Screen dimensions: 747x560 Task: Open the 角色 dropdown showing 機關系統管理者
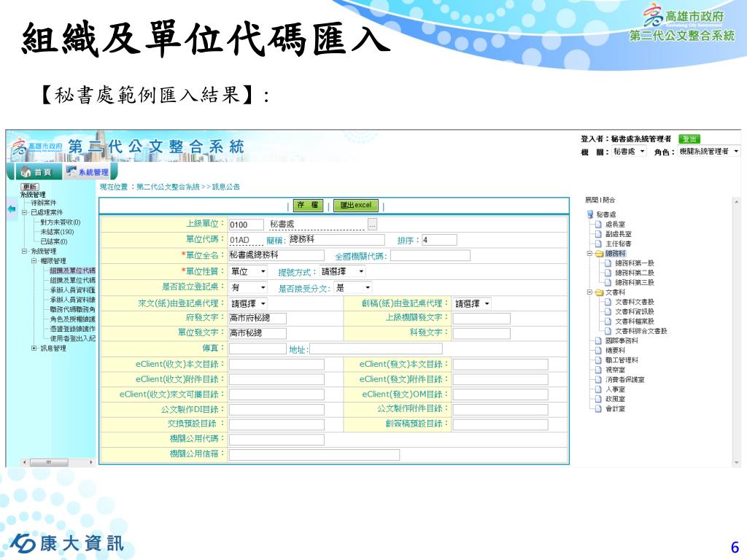[x=708, y=152]
